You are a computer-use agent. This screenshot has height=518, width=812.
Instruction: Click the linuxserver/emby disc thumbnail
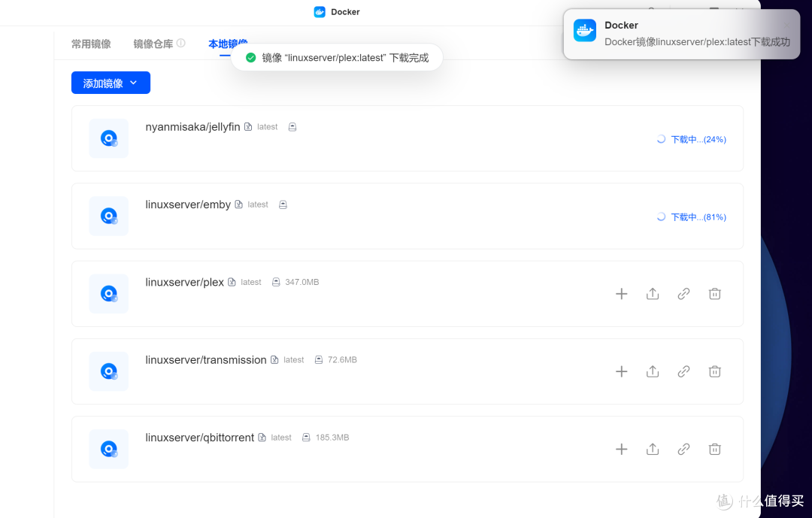(x=109, y=216)
